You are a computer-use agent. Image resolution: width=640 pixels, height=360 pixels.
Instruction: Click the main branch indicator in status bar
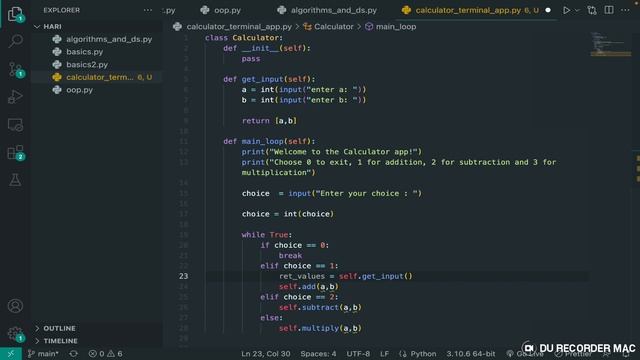[43, 353]
